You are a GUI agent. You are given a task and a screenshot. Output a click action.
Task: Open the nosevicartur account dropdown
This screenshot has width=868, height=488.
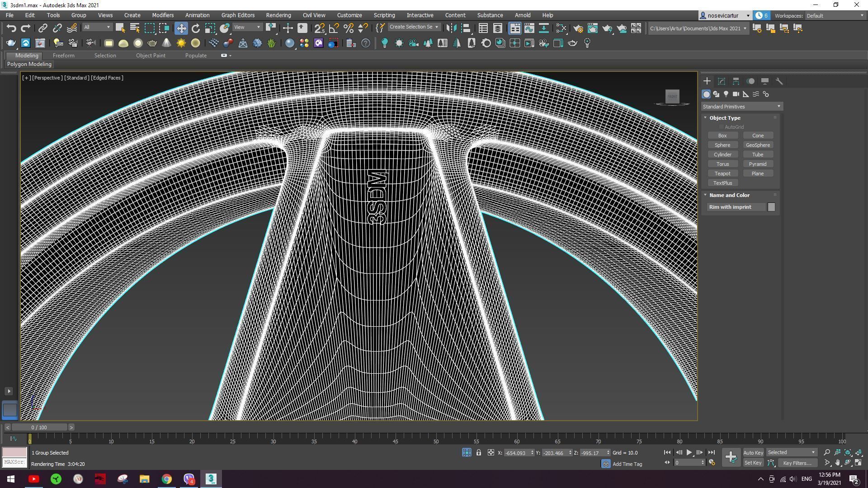tap(725, 15)
